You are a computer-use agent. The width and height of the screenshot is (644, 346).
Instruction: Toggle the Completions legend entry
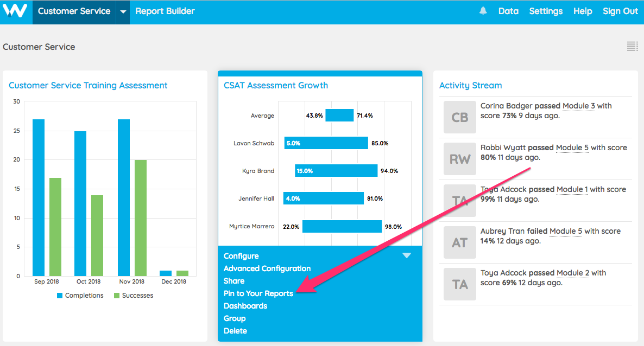pyautogui.click(x=79, y=296)
